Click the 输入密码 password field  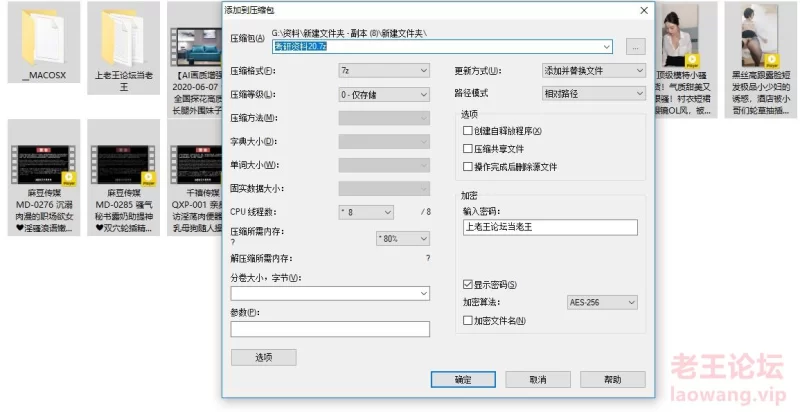click(x=551, y=227)
